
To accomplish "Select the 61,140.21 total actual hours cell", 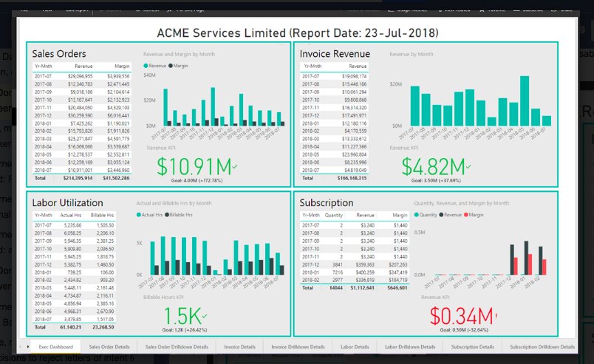I will pyautogui.click(x=70, y=327).
